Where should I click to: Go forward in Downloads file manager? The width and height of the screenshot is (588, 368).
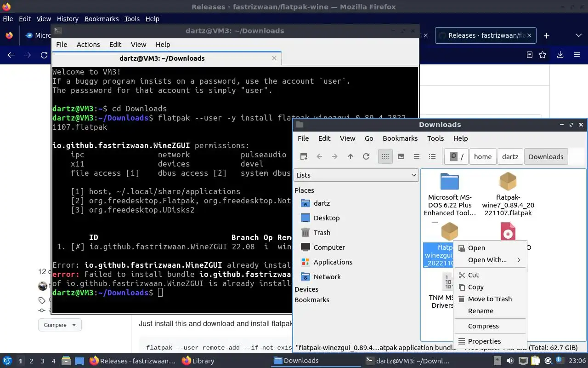335,156
